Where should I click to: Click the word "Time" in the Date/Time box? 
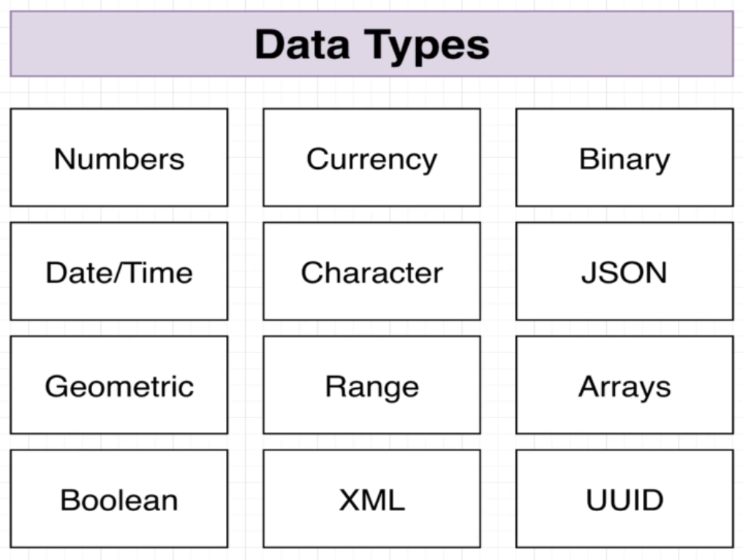[160, 273]
